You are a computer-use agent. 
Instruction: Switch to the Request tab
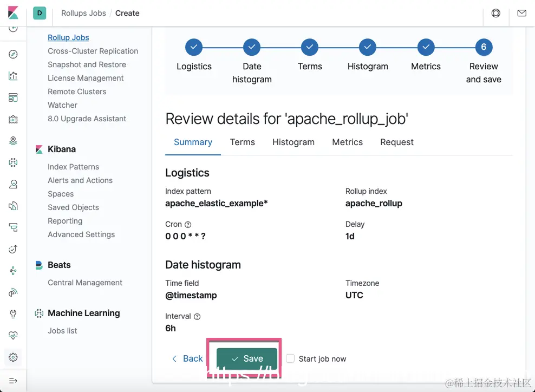pyautogui.click(x=397, y=142)
